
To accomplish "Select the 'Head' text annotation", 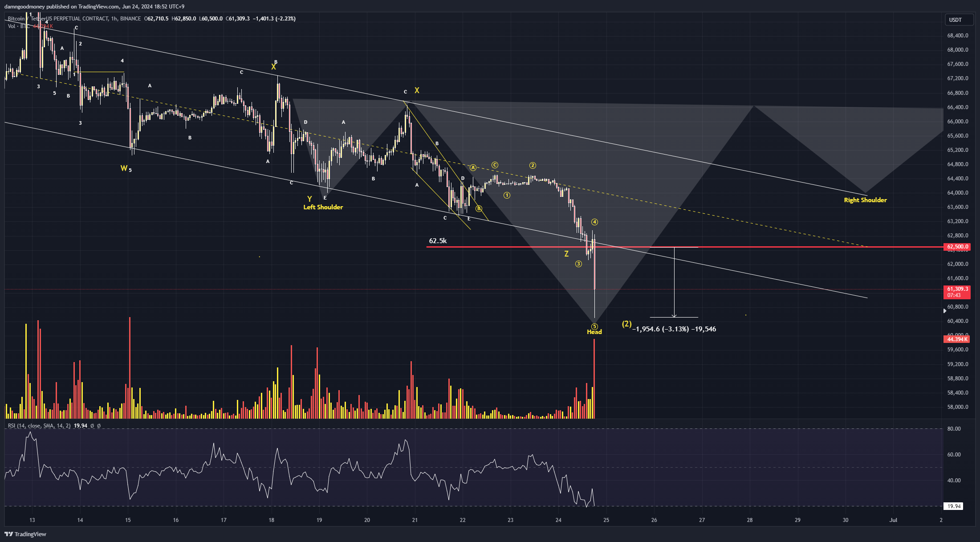I will pyautogui.click(x=594, y=332).
